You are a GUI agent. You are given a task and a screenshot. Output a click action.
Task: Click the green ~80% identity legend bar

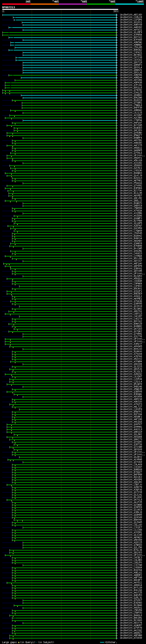coord(101,4)
